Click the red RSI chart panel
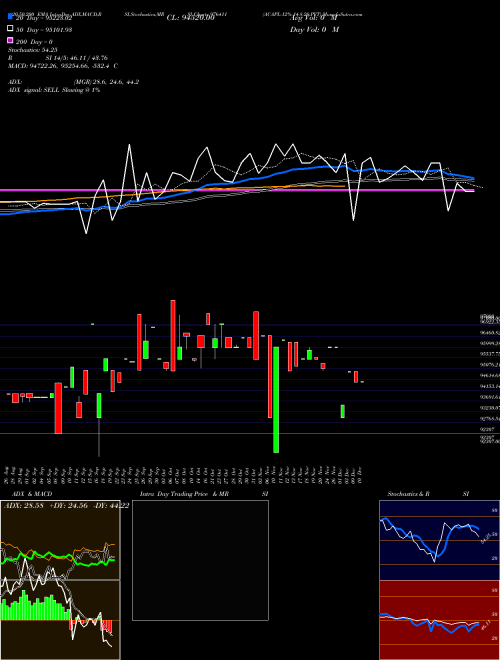The image size is (500, 660). point(439,620)
